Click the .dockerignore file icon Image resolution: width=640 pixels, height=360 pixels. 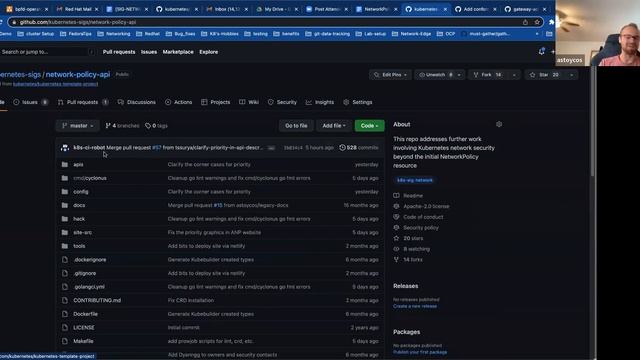click(x=64, y=260)
